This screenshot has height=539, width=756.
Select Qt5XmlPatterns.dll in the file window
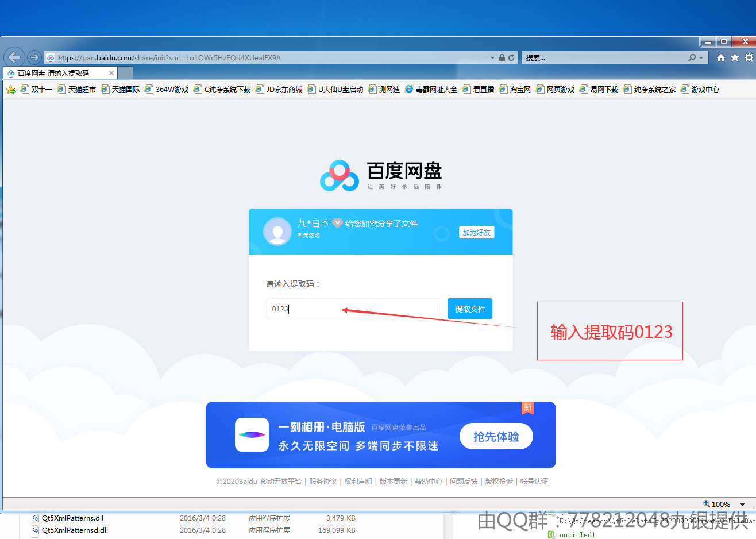click(72, 518)
